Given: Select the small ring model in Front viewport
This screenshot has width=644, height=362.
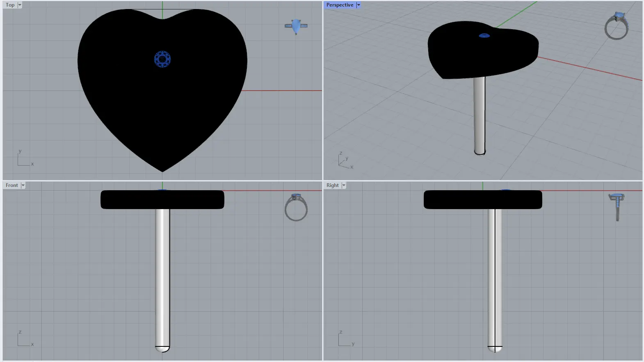Looking at the screenshot, I should (296, 207).
